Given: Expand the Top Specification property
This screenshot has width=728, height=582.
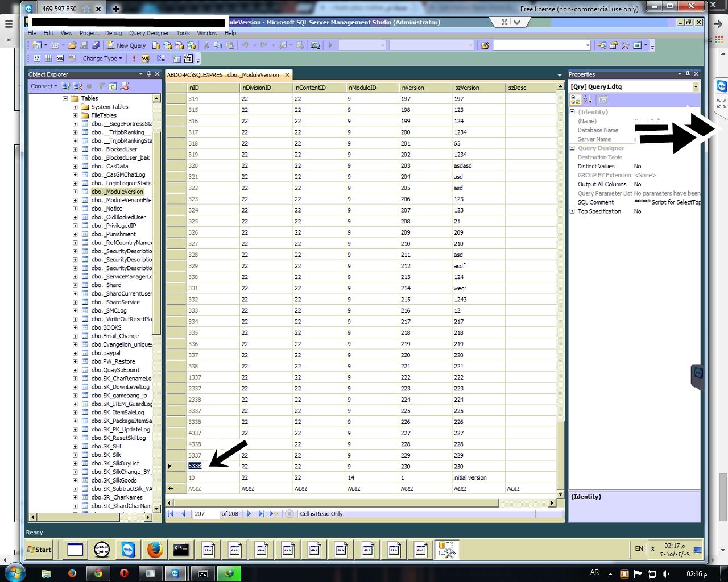Looking at the screenshot, I should 572,211.
